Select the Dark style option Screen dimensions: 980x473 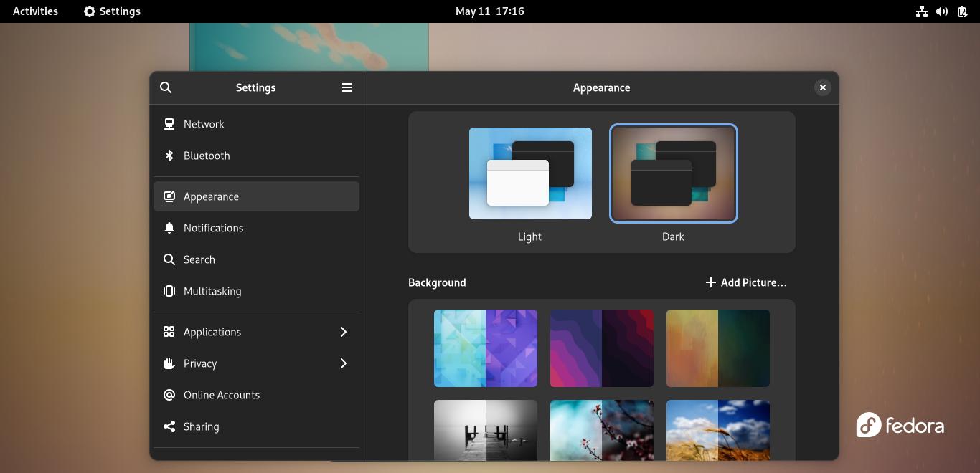click(673, 173)
